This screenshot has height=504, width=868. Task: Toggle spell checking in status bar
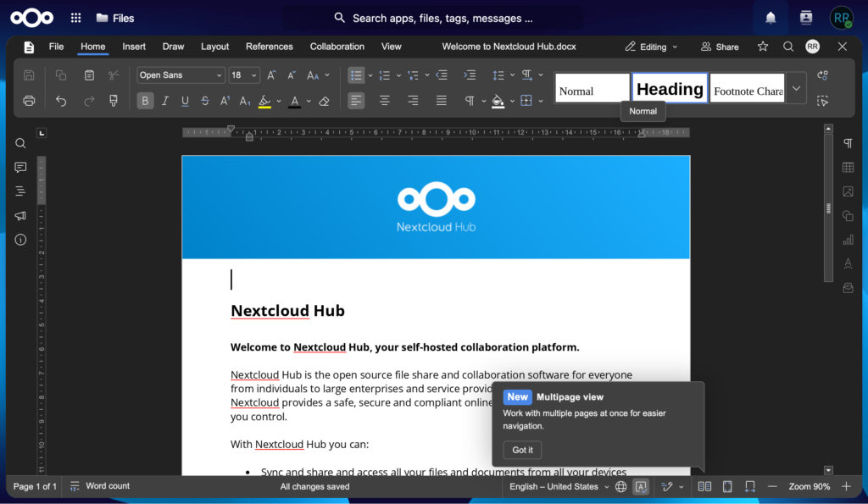coord(641,486)
